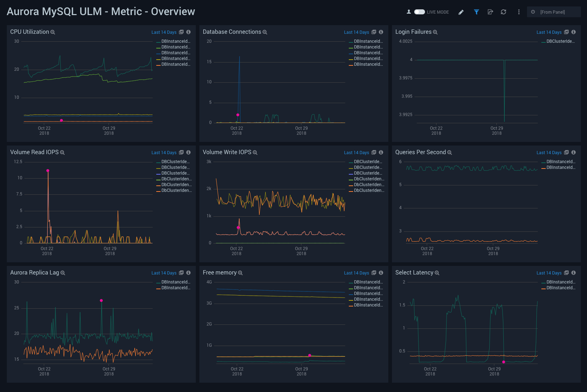Image resolution: width=587 pixels, height=392 pixels.
Task: Refresh all panels with the refresh icon
Action: [x=503, y=12]
